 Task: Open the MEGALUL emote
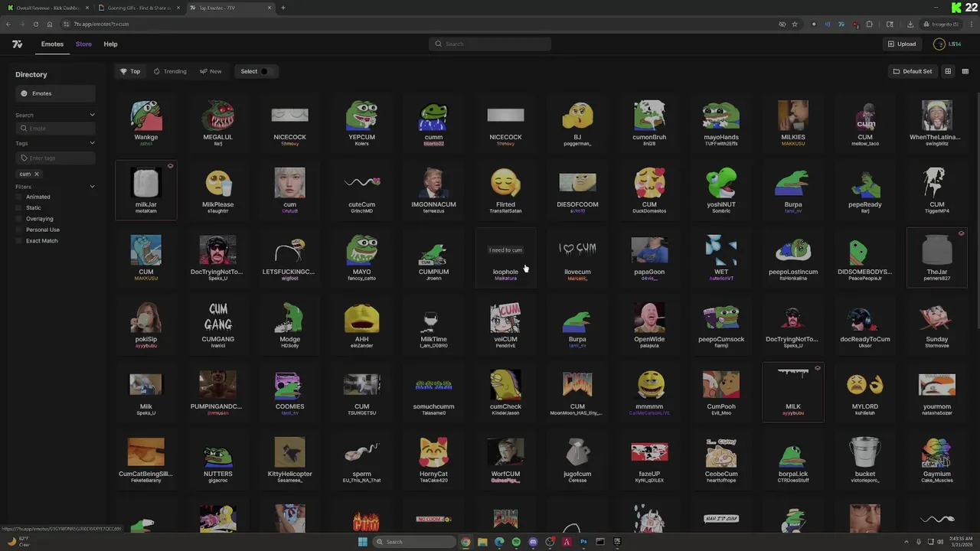217,122
